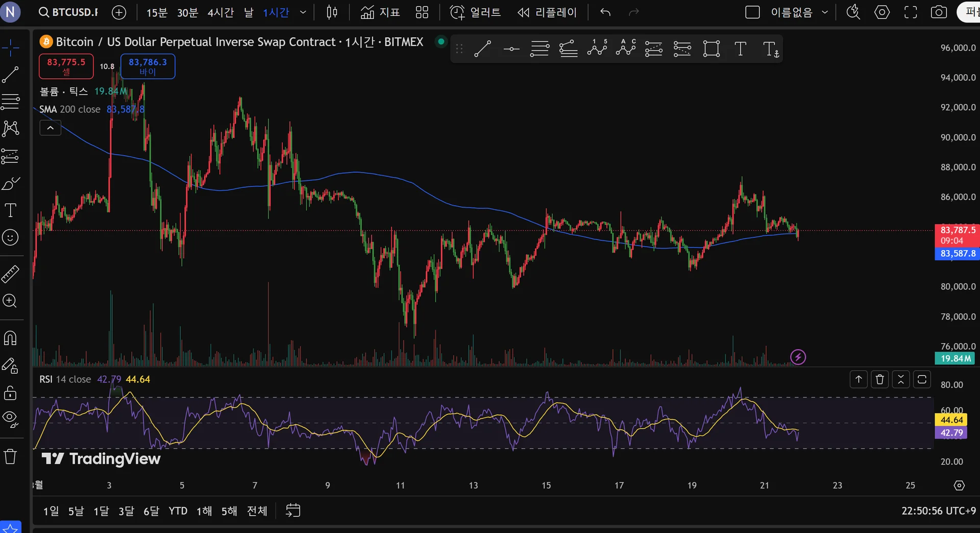Select the brush drawing tool
The image size is (980, 533).
tap(10, 183)
